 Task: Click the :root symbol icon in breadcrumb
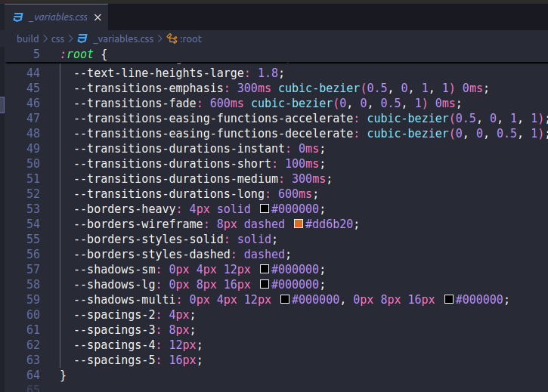[x=172, y=39]
